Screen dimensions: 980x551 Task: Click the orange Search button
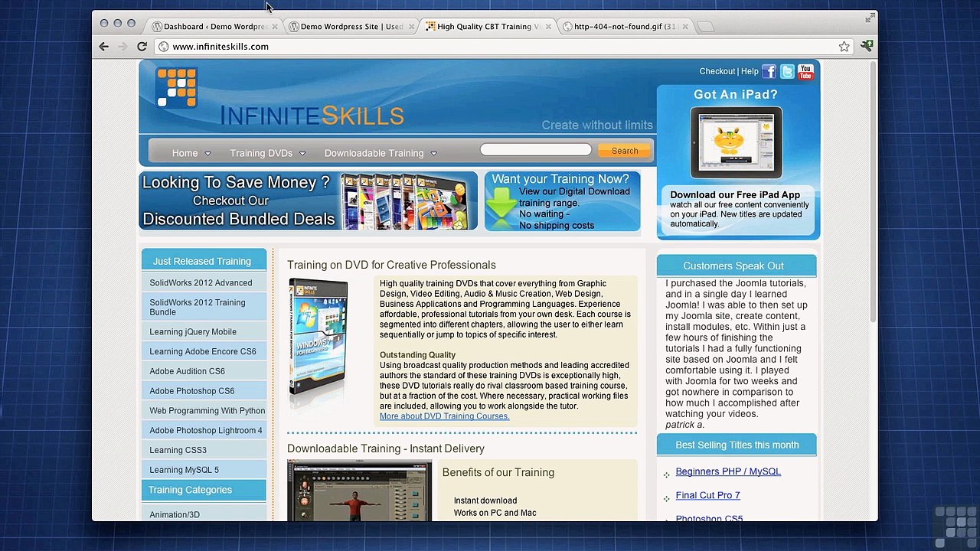click(625, 151)
